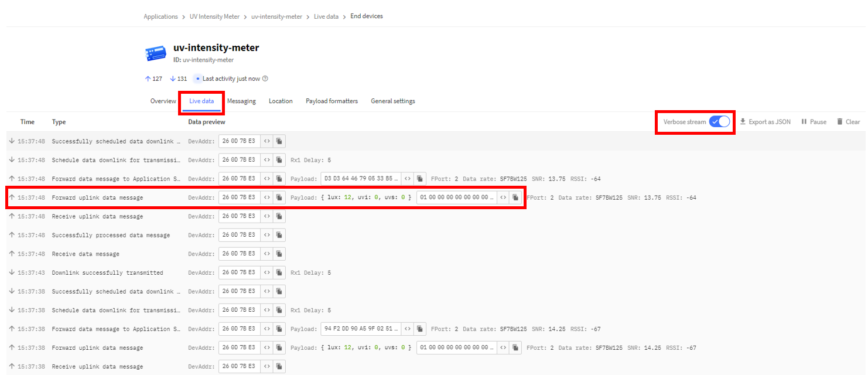Pause the live data stream
Image resolution: width=868 pixels, height=375 pixels.
[x=814, y=122]
